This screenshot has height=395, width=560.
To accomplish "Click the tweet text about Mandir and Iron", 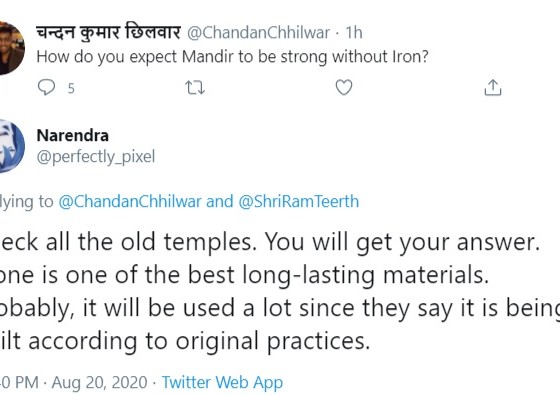I will tap(232, 57).
